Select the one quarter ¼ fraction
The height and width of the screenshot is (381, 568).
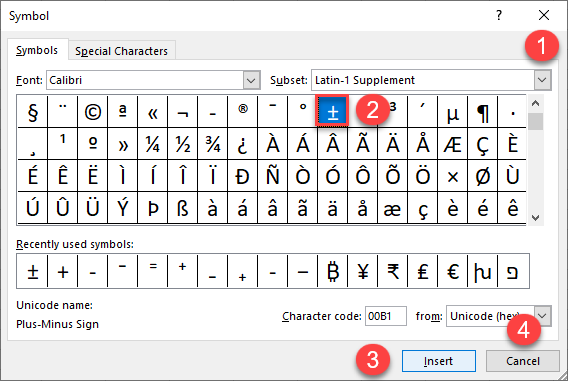tap(153, 144)
